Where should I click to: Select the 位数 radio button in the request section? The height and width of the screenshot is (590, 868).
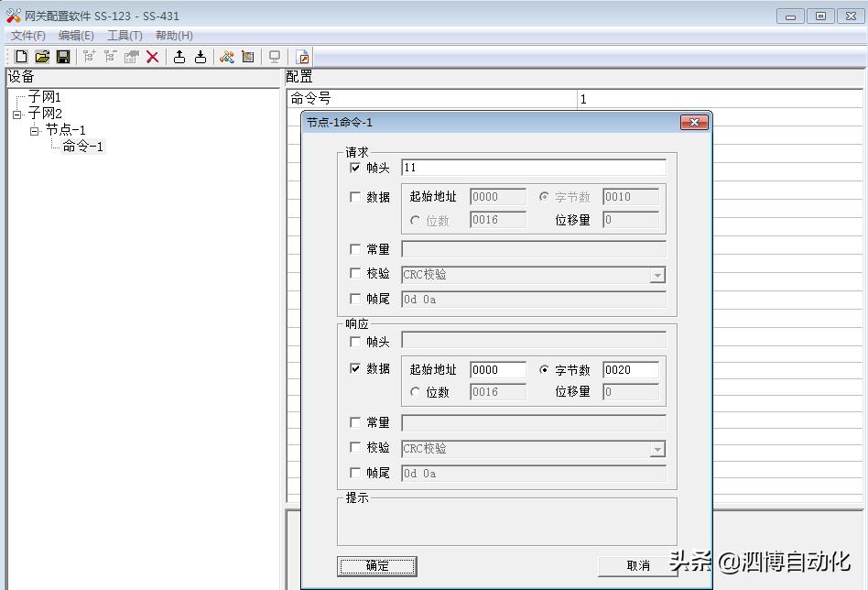(x=417, y=220)
